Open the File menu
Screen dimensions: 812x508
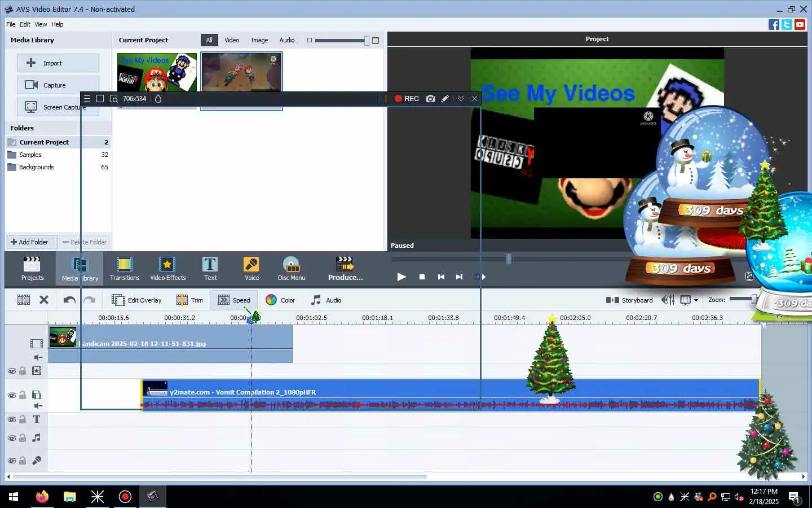point(11,24)
